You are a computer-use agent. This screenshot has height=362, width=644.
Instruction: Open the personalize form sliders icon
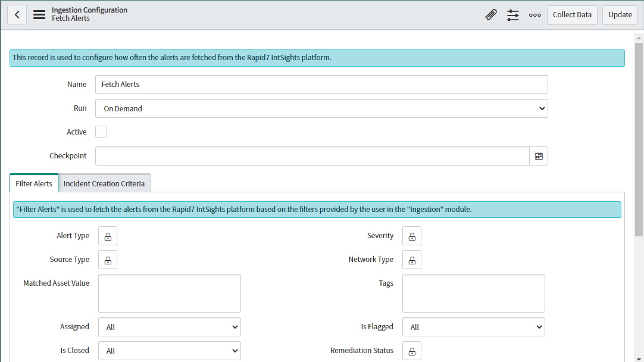click(x=513, y=15)
